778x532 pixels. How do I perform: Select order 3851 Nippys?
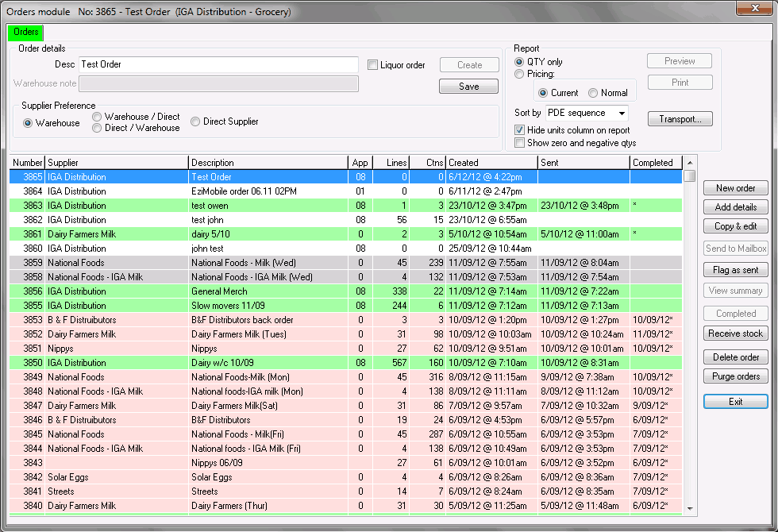[x=346, y=349]
